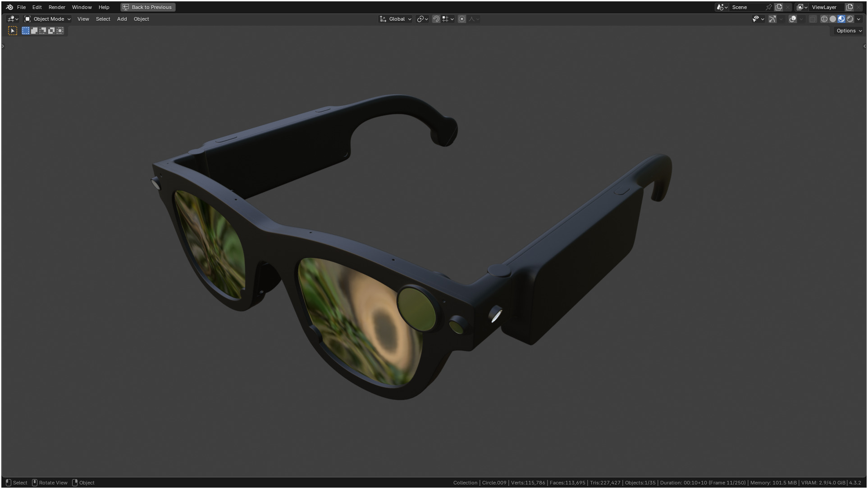This screenshot has height=489, width=868.
Task: Toggle the show gizmo button
Action: [x=772, y=19]
